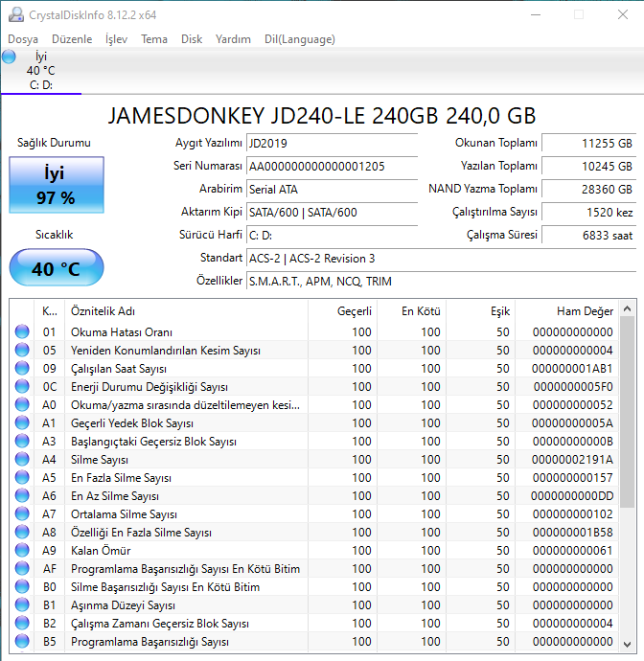The height and width of the screenshot is (661, 644).
Task: Select Çalışma Zamanı Geçersiz Blok Sayısı row
Action: [x=313, y=624]
